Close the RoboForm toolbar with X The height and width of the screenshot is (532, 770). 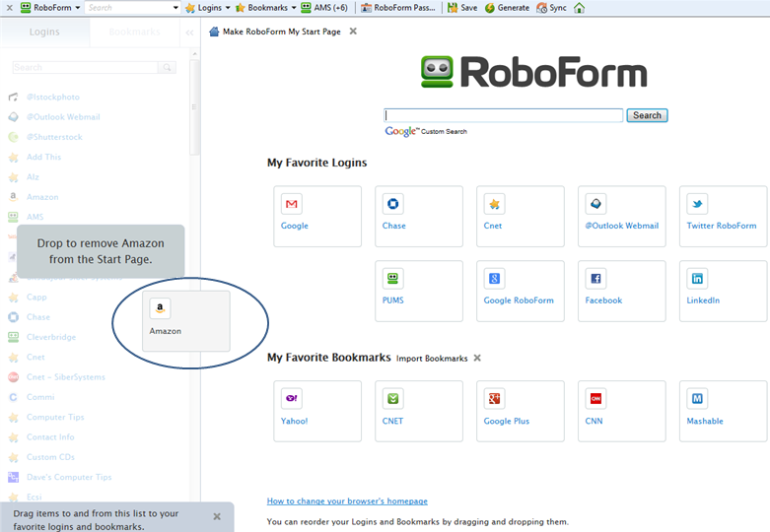point(9,8)
